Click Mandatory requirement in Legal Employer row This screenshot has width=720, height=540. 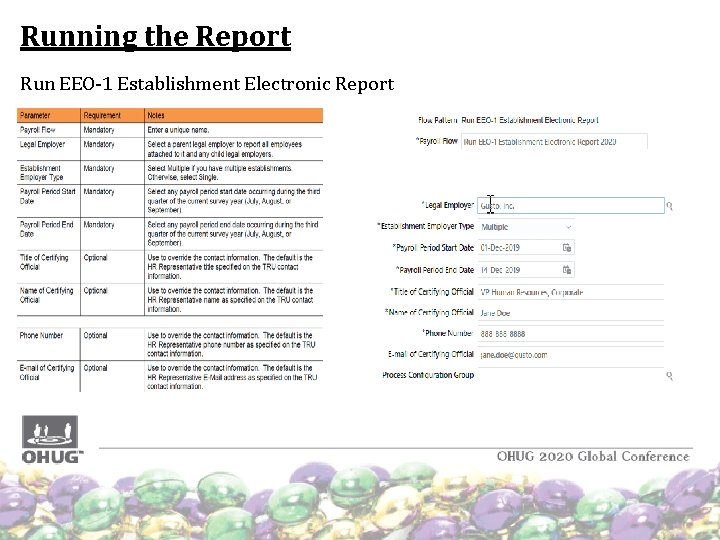click(x=99, y=144)
